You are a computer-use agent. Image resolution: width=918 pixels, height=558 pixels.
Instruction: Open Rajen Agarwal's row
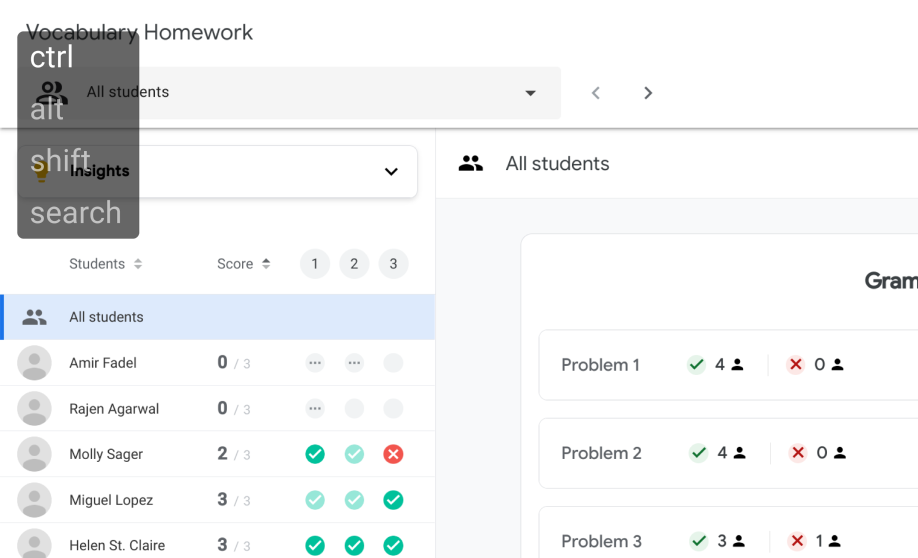point(218,408)
